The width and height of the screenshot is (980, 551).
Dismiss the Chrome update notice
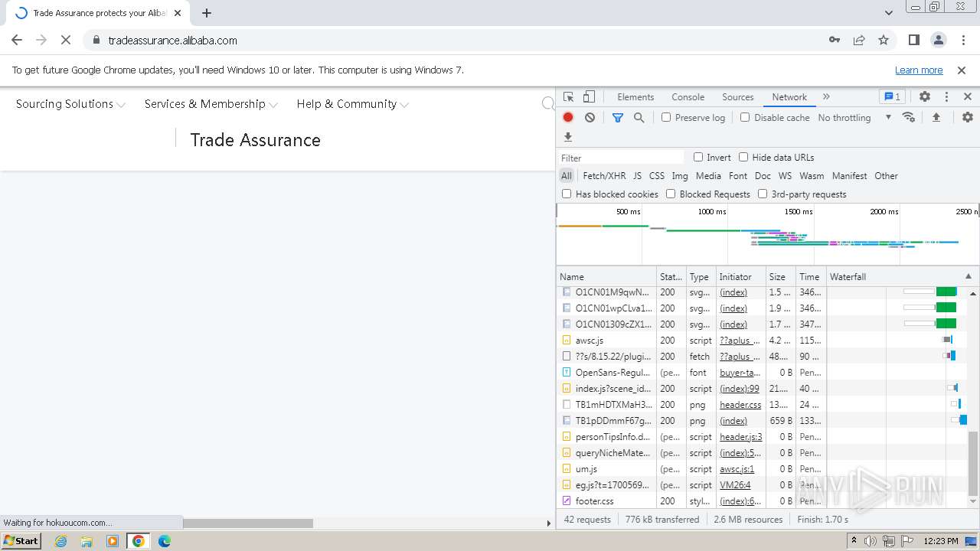pos(962,70)
